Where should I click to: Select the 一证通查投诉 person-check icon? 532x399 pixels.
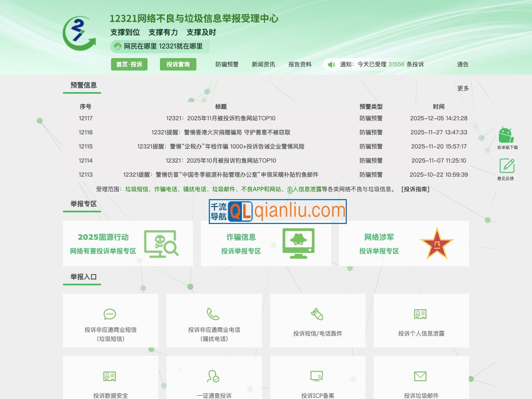213,376
